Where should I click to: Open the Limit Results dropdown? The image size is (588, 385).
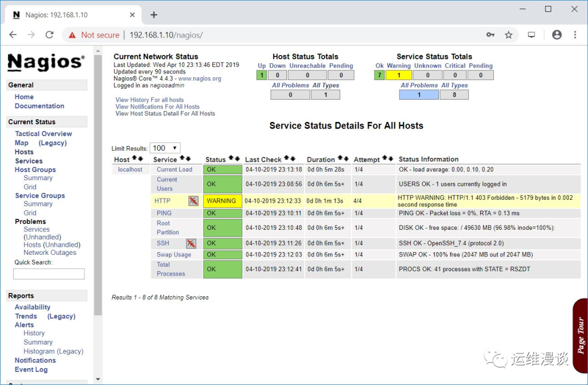[165, 148]
